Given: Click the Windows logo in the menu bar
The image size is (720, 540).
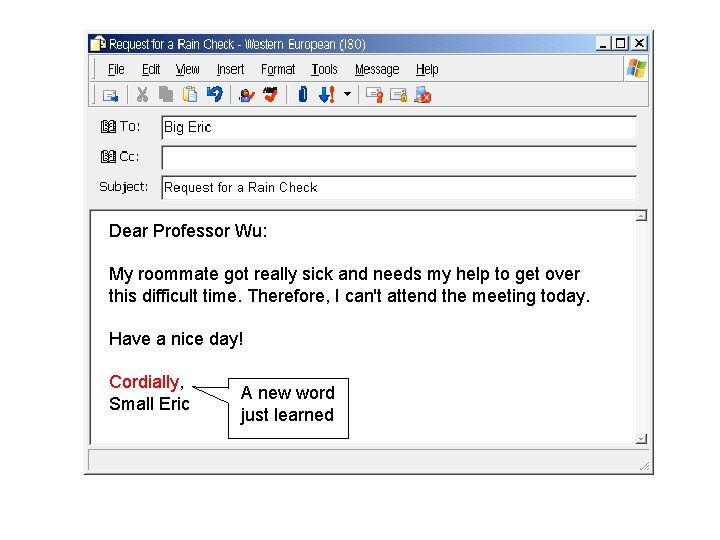Looking at the screenshot, I should (636, 69).
